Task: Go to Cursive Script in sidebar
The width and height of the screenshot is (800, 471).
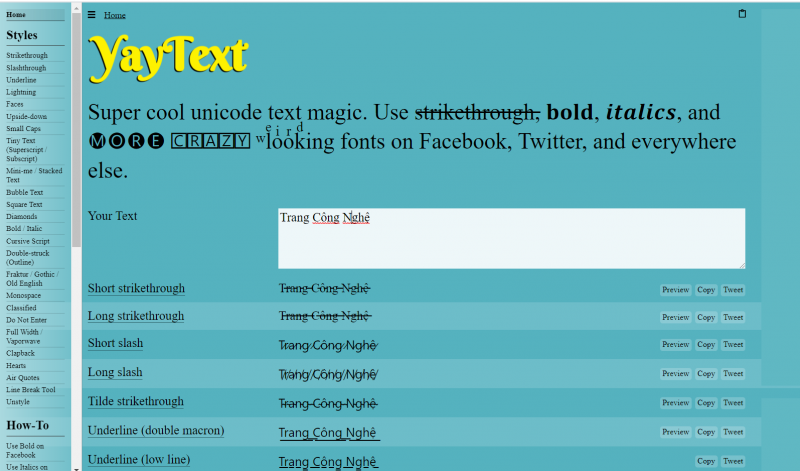Action: tap(28, 241)
